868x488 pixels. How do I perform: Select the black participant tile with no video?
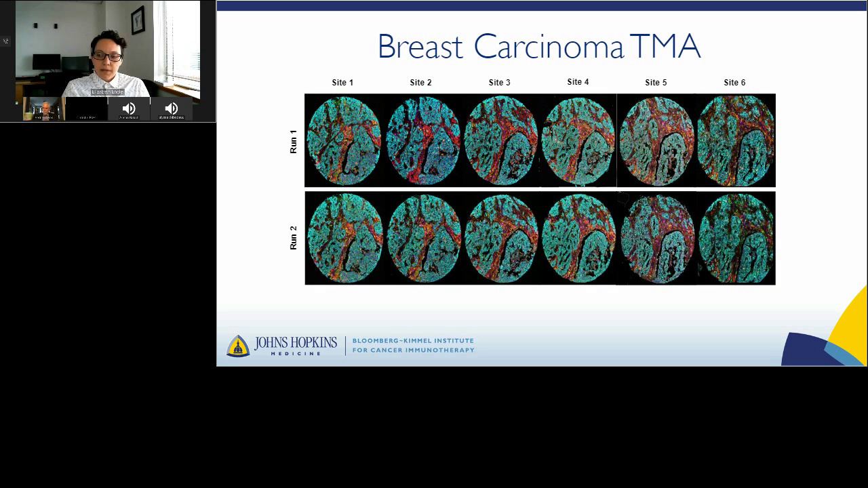[86, 109]
